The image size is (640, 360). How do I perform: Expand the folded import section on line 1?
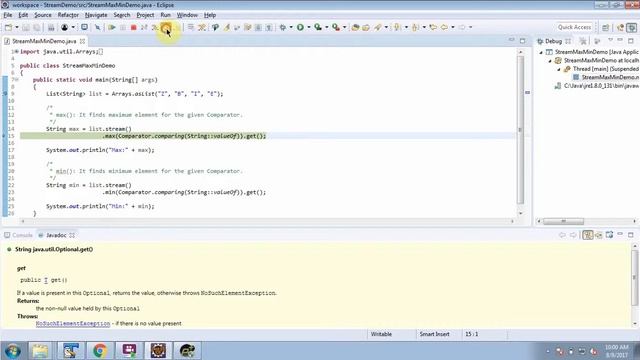17,51
